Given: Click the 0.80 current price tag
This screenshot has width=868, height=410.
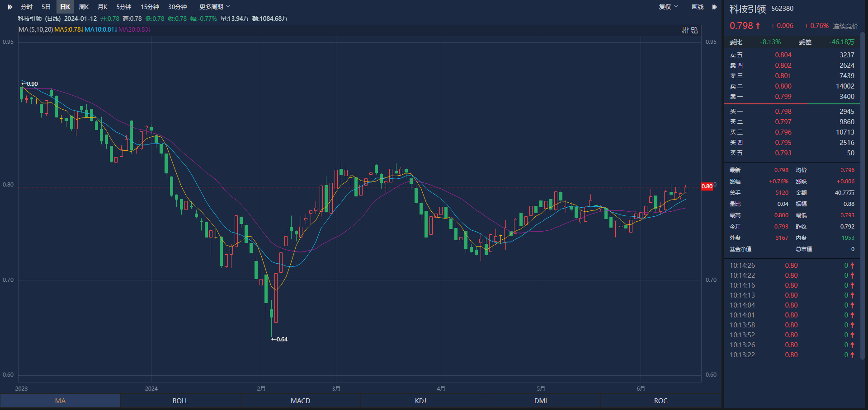Looking at the screenshot, I should 707,186.
